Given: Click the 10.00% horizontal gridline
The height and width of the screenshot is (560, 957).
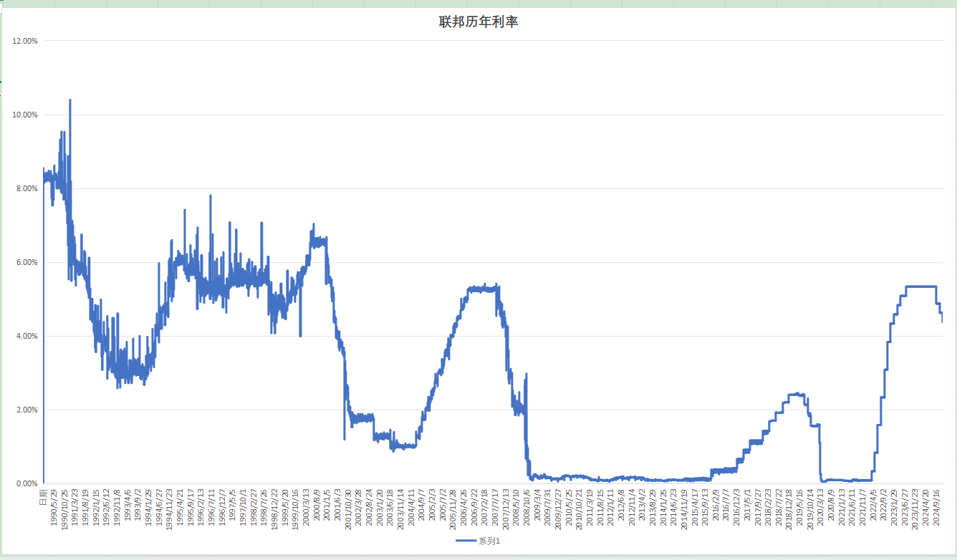Looking at the screenshot, I should tap(501, 115).
